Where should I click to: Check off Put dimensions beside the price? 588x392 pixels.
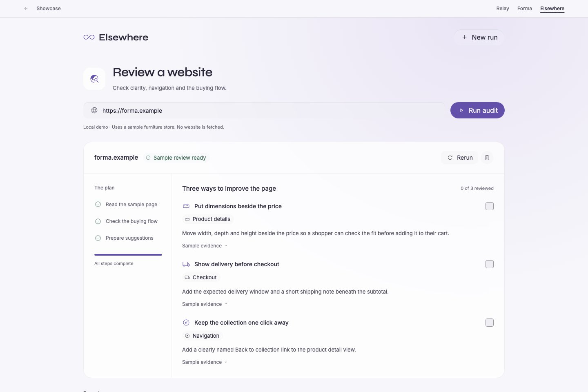[490, 206]
